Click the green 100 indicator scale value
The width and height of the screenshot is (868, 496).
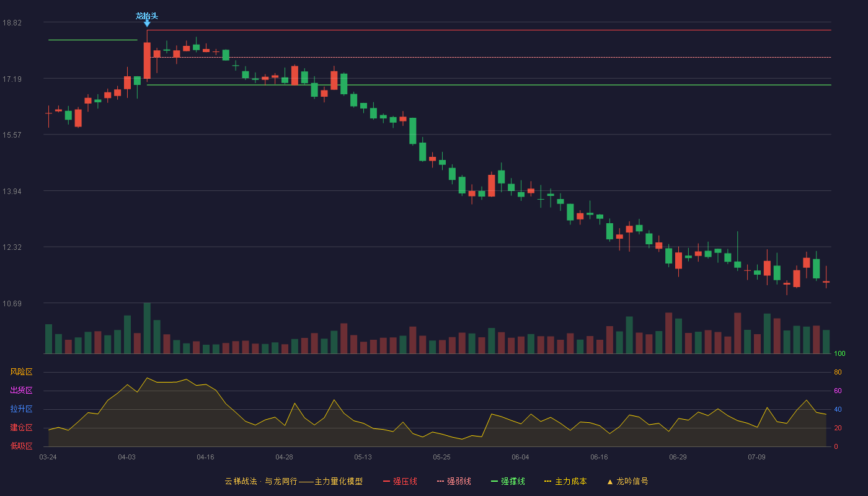pyautogui.click(x=839, y=353)
